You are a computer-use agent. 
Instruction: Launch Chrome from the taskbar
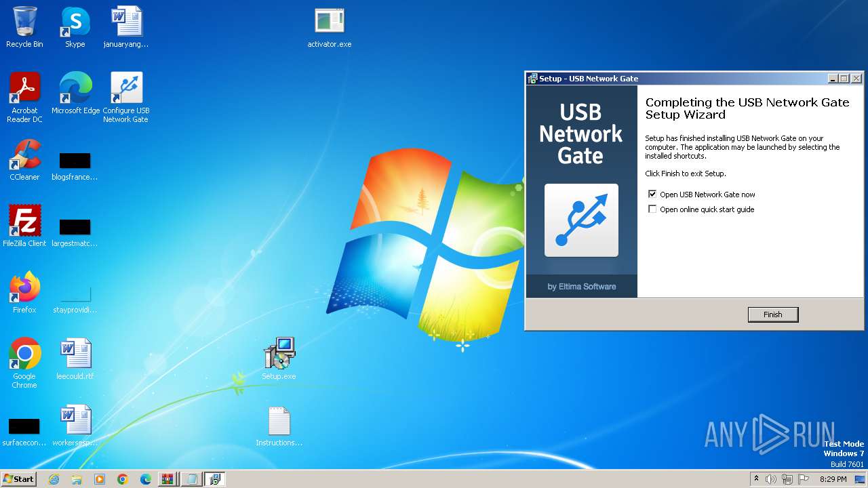point(123,479)
